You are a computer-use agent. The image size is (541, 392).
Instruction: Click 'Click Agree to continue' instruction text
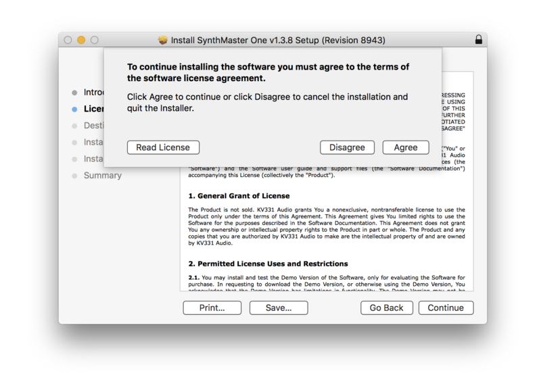pyautogui.click(x=267, y=103)
